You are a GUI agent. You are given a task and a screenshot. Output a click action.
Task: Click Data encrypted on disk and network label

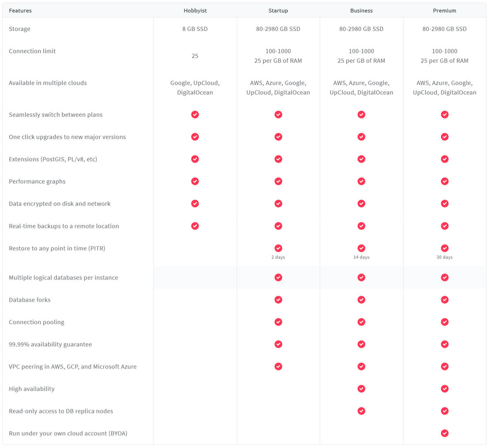(x=60, y=204)
